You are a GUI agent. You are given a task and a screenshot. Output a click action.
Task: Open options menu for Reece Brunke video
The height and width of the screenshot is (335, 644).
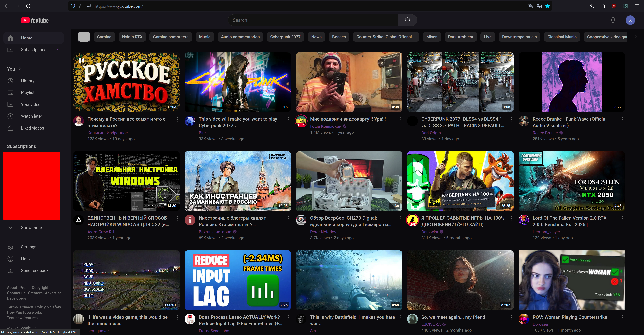point(623,119)
